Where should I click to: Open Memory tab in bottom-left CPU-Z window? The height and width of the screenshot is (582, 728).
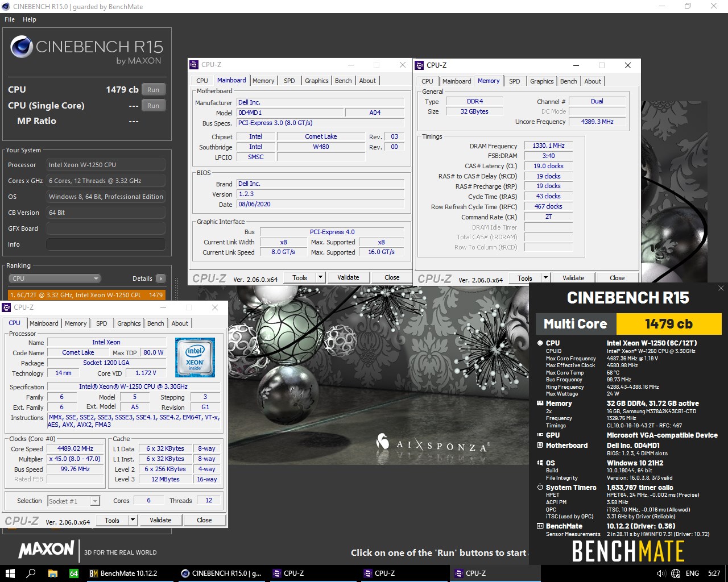[76, 323]
